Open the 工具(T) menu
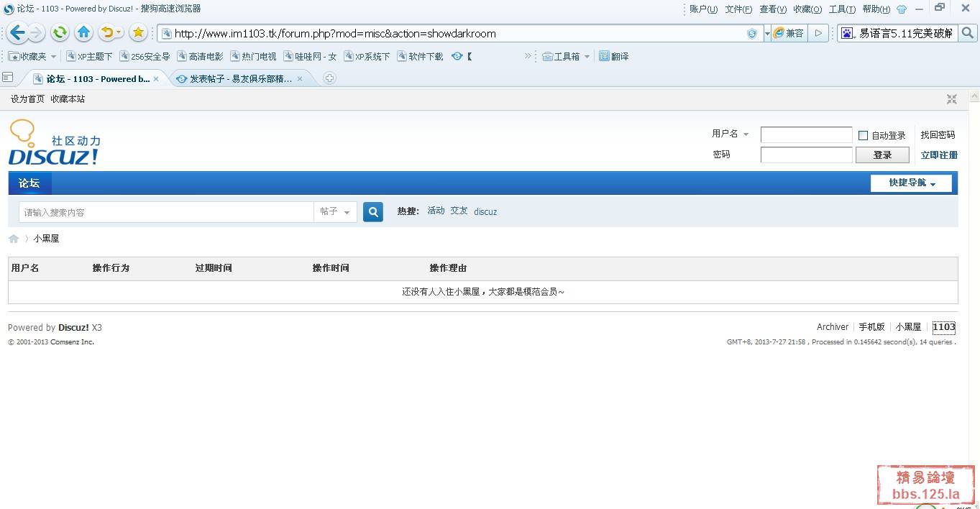 tap(841, 9)
